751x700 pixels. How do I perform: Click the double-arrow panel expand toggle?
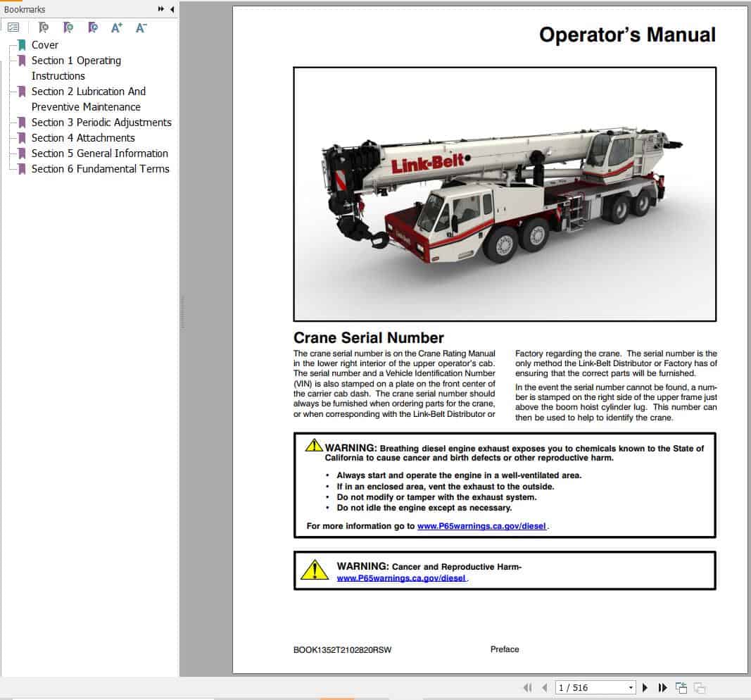(160, 9)
